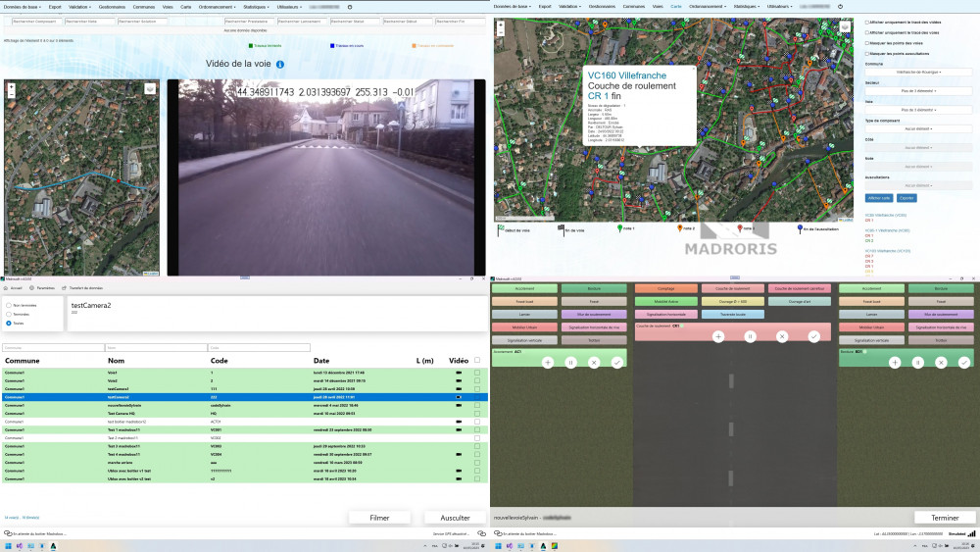The width and height of the screenshot is (980, 552).
Task: Open the Windows Start menu on left taskbar
Action: (9, 545)
